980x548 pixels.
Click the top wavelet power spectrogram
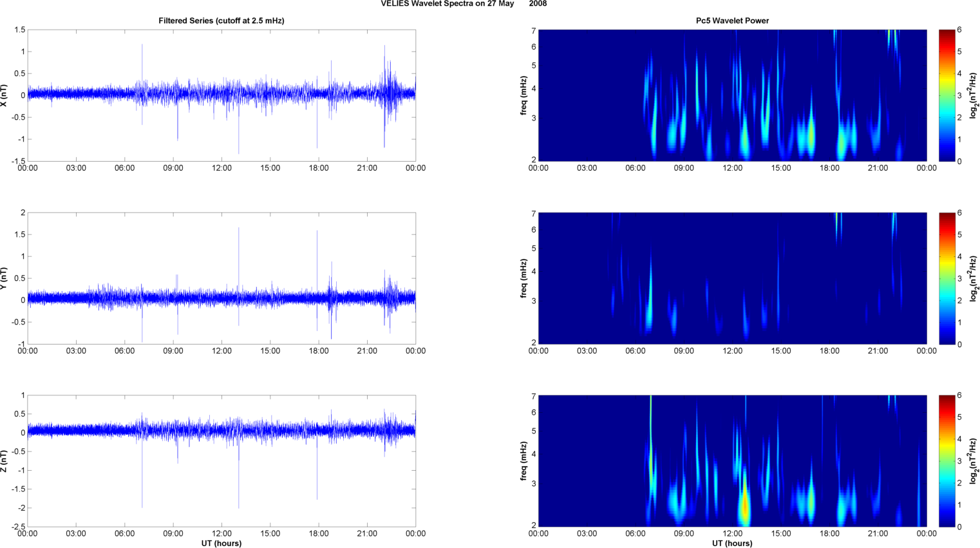732,95
